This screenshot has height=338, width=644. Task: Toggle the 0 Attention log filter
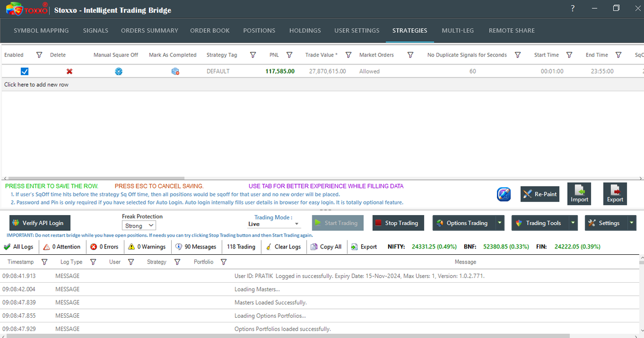tap(62, 247)
